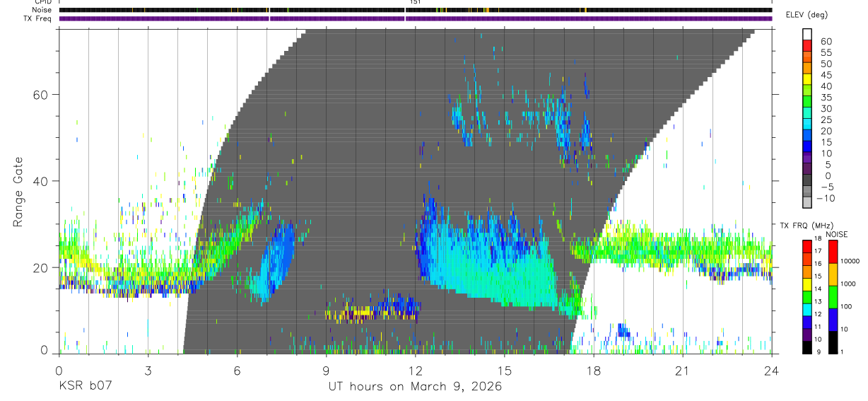Viewport: 868px width, 401px height.
Task: Select the green block of the NOISE colorbar
Action: (835, 297)
